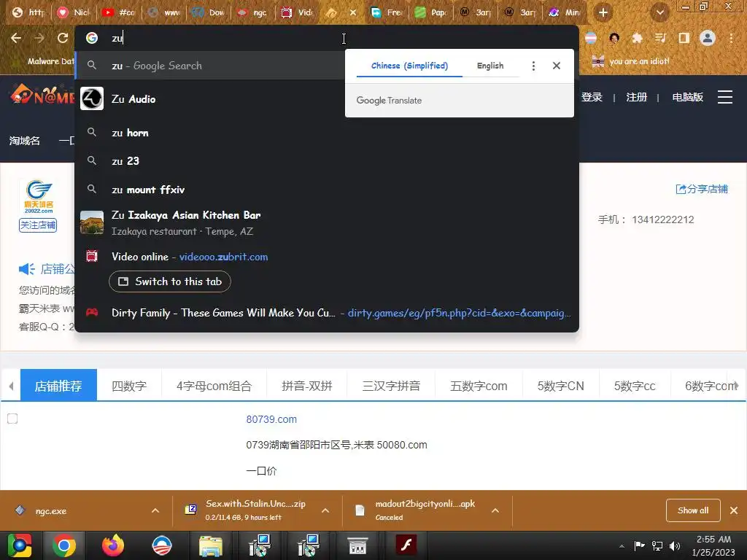Image resolution: width=747 pixels, height=560 pixels.
Task: Open the 80739.com domain link
Action: [271, 419]
